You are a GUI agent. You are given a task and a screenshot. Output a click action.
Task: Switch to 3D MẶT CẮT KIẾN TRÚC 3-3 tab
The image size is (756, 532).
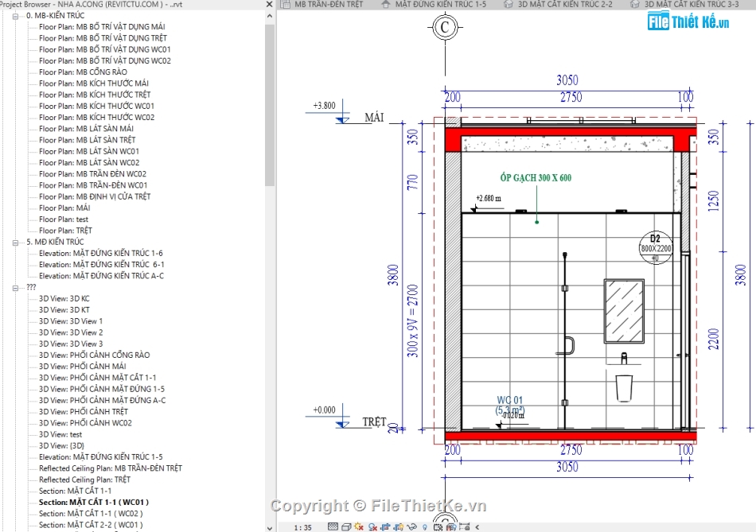click(x=692, y=4)
